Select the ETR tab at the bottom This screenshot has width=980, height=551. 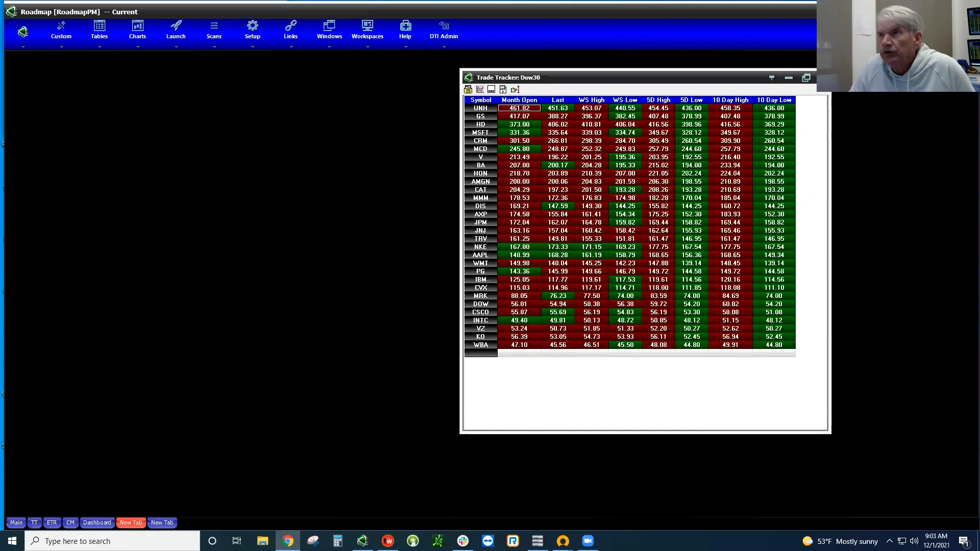pos(52,522)
